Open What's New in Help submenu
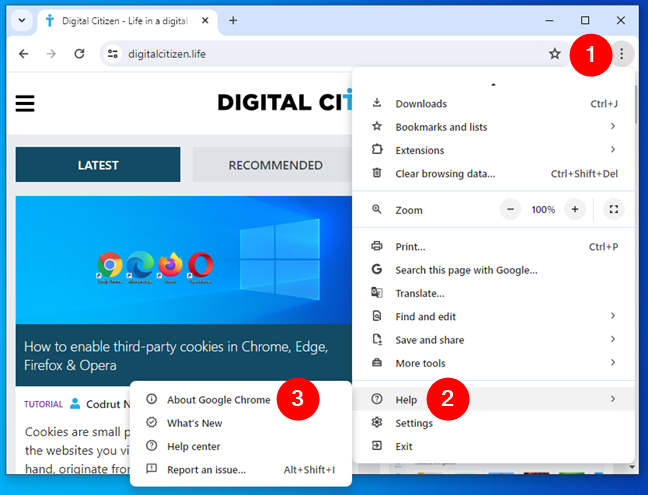This screenshot has height=495, width=648. coord(241,423)
